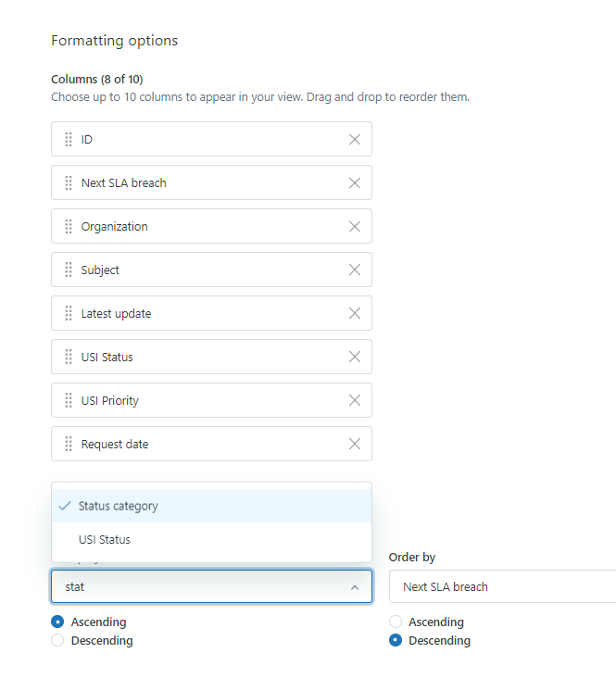Choose Descending for Order by

click(396, 641)
